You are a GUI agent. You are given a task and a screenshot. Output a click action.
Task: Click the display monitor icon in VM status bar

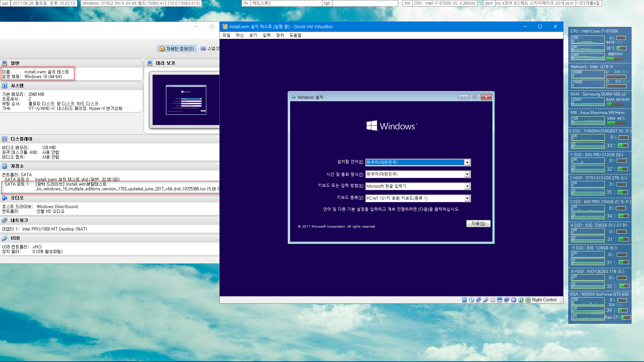[499, 300]
